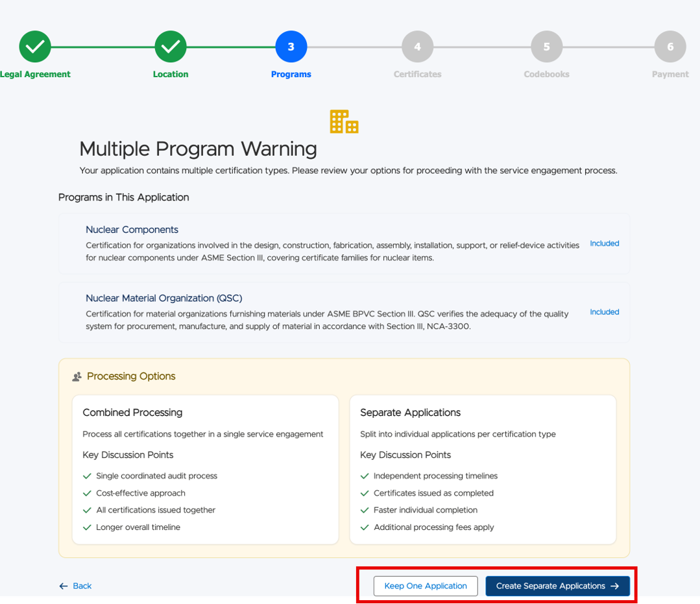Click the Payment step 6 circle
This screenshot has width=700, height=604.
(670, 47)
